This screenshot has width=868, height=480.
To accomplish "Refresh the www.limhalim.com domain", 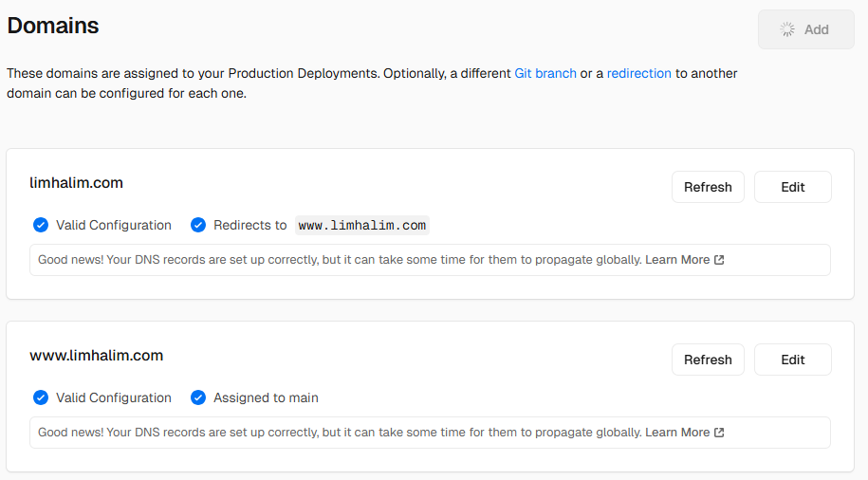I will (708, 360).
